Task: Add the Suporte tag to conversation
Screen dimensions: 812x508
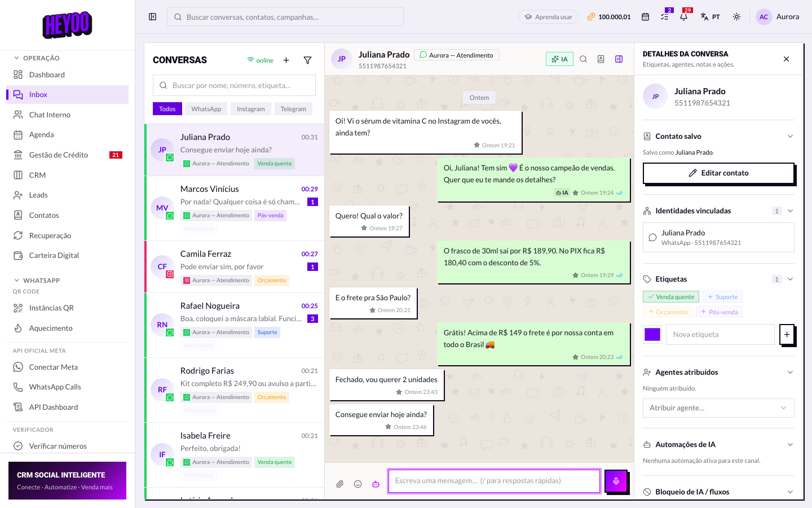Action: (x=722, y=297)
